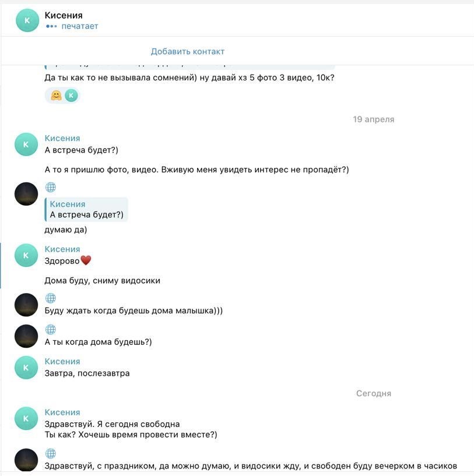Click the "19 апреля" date separator
The image size is (474, 476).
tap(373, 119)
